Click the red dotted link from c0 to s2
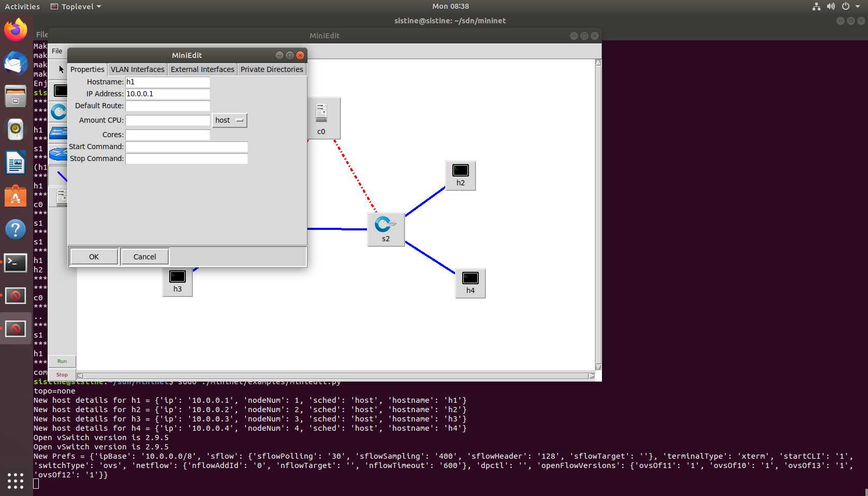 click(x=356, y=176)
